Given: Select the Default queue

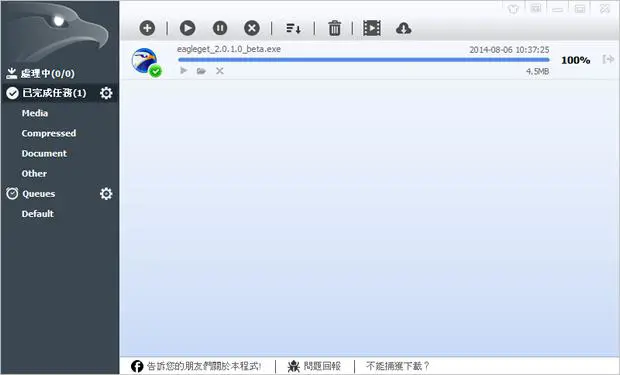Looking at the screenshot, I should tap(38, 214).
